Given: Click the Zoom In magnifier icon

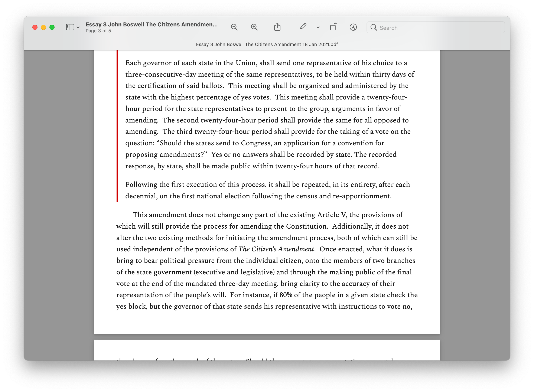Looking at the screenshot, I should coord(254,27).
